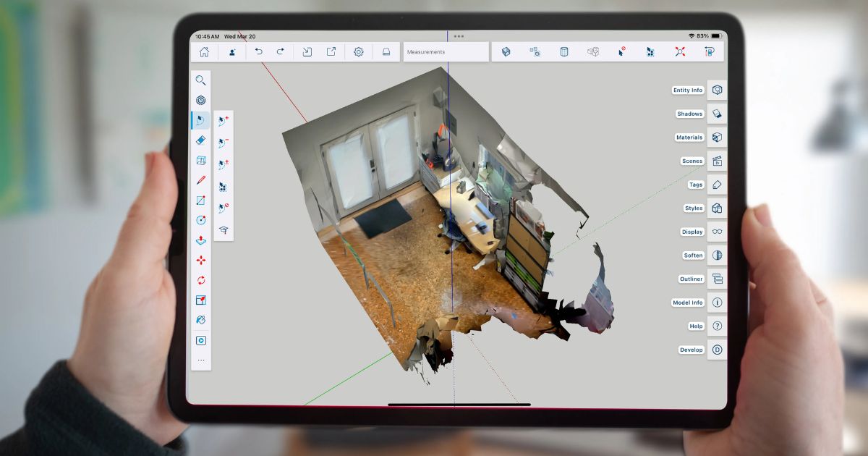
Task: Select the Rotate tool
Action: (x=201, y=280)
